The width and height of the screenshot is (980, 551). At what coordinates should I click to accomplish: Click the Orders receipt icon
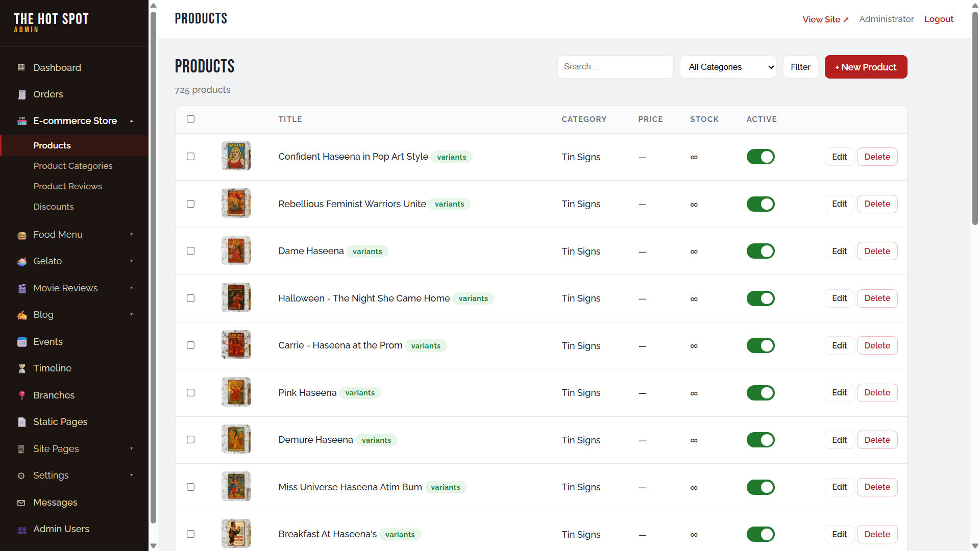click(x=21, y=94)
